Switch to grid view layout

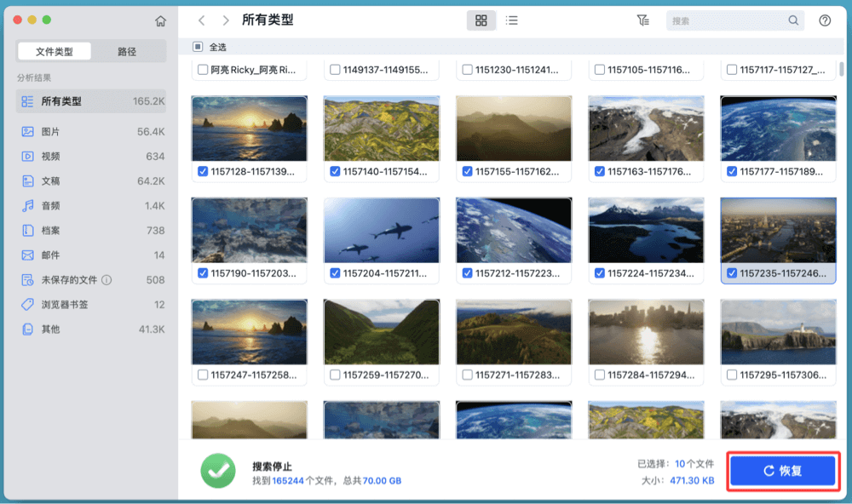click(x=481, y=20)
